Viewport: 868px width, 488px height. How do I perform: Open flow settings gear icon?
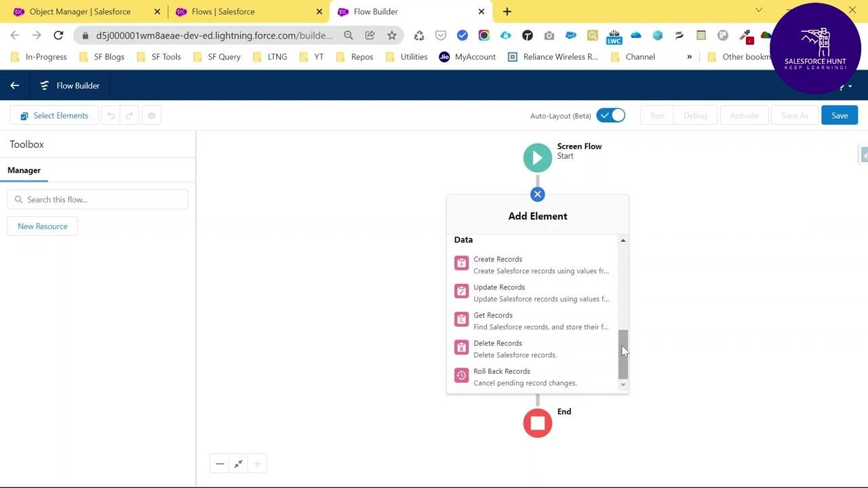click(151, 116)
